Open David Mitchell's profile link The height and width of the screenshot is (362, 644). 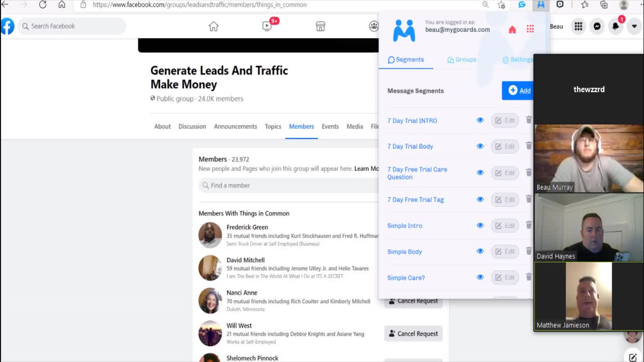(246, 260)
